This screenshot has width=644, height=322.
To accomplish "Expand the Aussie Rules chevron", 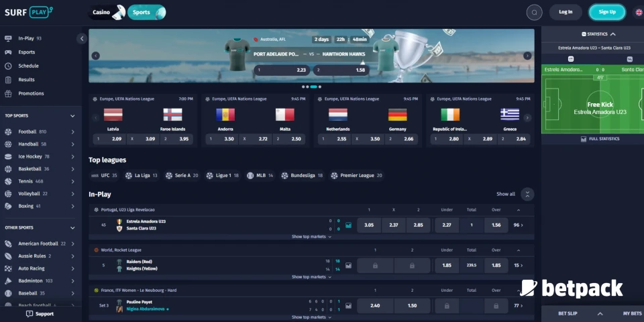I will click(x=72, y=256).
